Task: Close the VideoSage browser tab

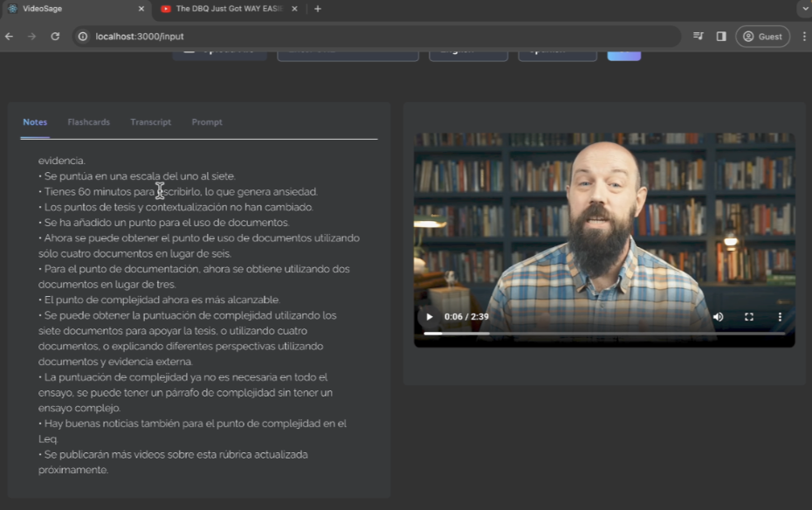Action: (x=141, y=9)
